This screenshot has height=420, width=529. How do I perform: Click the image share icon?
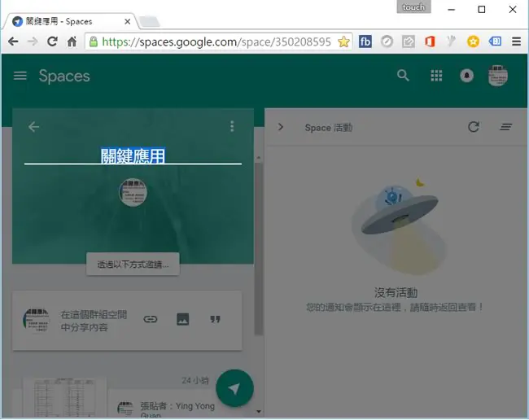click(183, 319)
